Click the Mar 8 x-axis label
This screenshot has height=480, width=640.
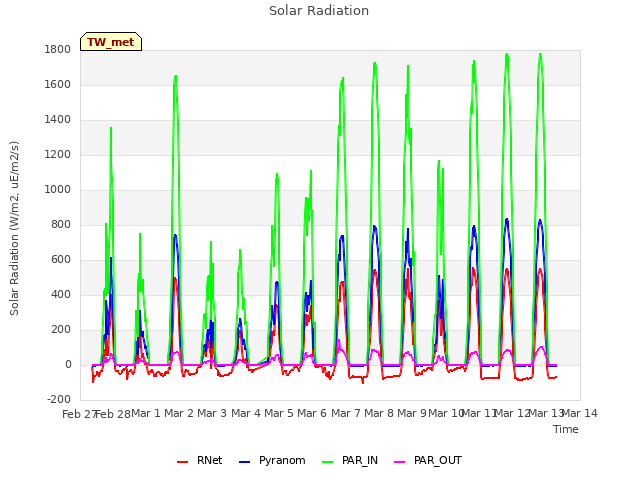point(379,413)
